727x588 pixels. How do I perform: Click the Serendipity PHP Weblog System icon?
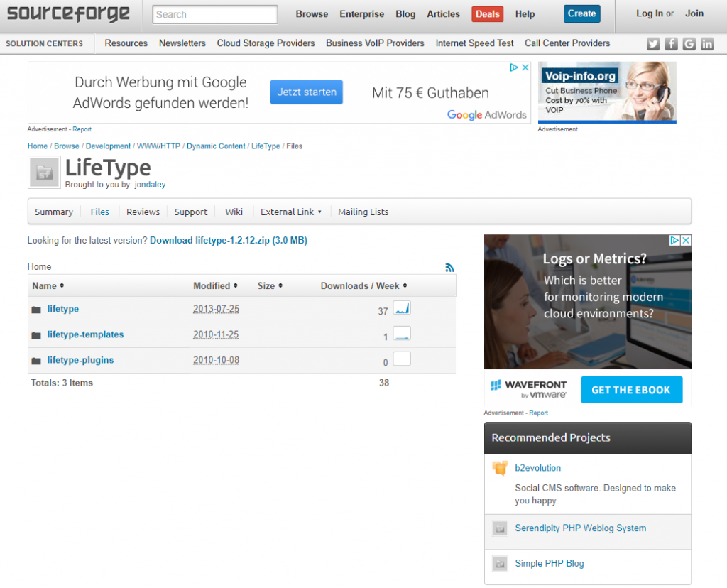(499, 528)
